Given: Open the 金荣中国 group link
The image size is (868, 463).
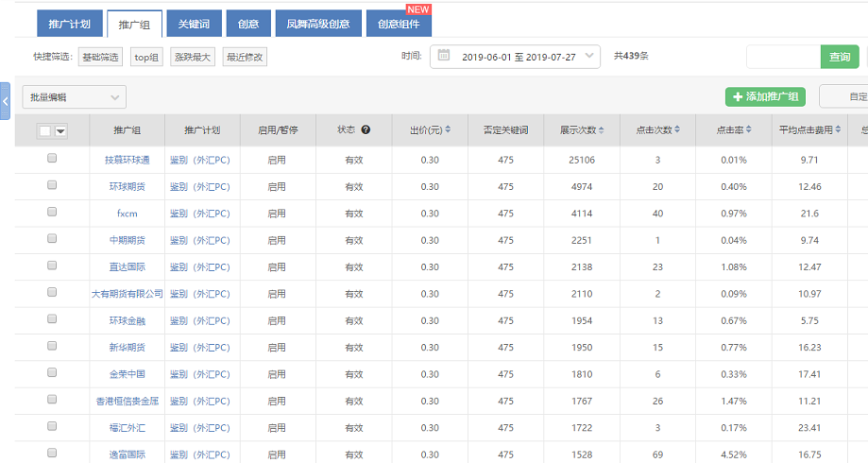Looking at the screenshot, I should pos(128,374).
